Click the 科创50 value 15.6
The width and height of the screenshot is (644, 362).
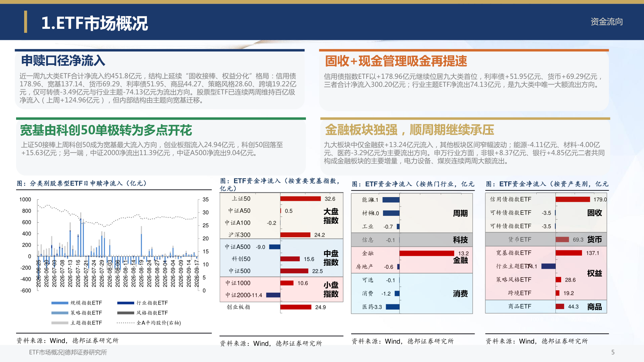tap(309, 259)
